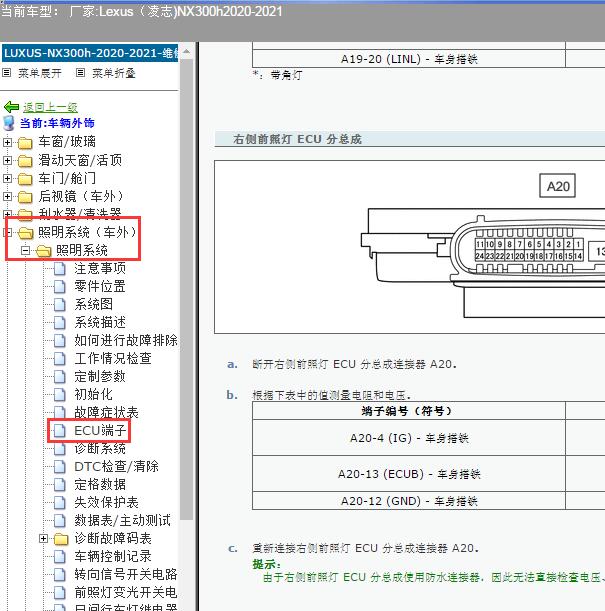Select the 系统描述 entry
The height and width of the screenshot is (611, 605).
tap(100, 322)
